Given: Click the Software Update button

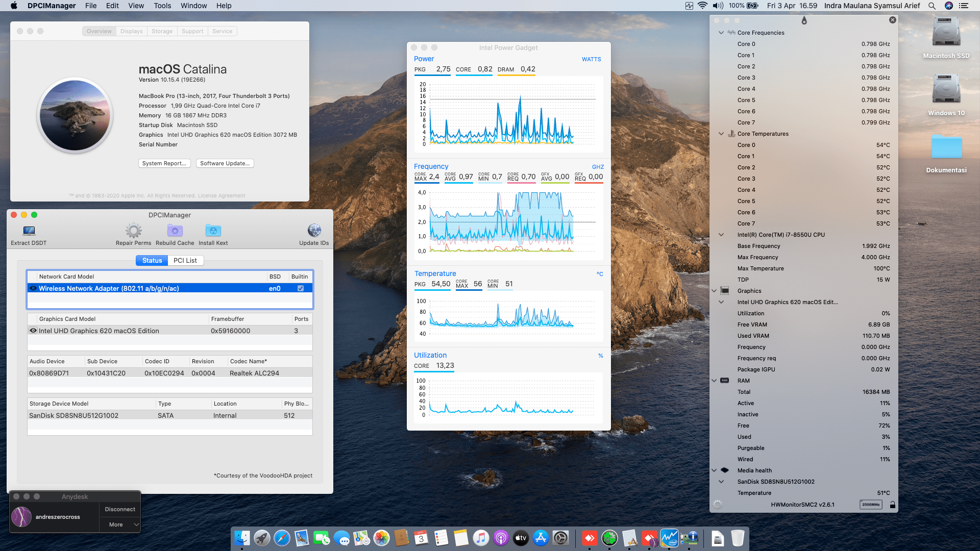Looking at the screenshot, I should click(225, 163).
